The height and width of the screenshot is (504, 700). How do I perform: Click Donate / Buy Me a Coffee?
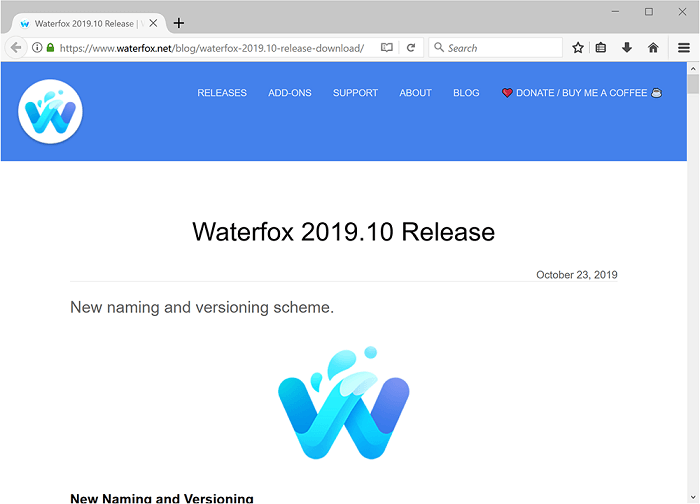[581, 93]
